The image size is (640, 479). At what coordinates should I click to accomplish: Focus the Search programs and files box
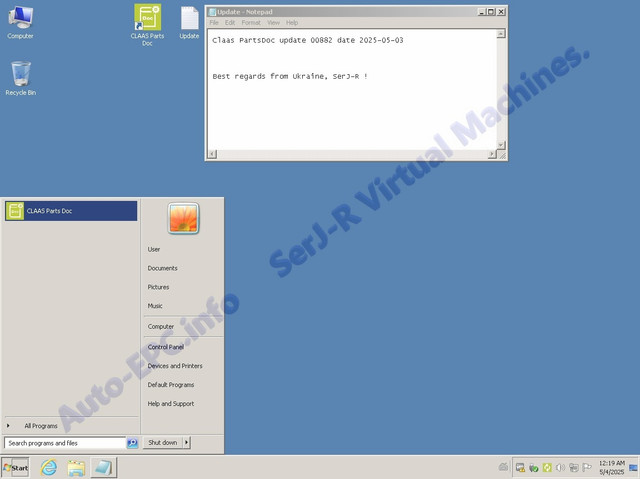(x=64, y=443)
